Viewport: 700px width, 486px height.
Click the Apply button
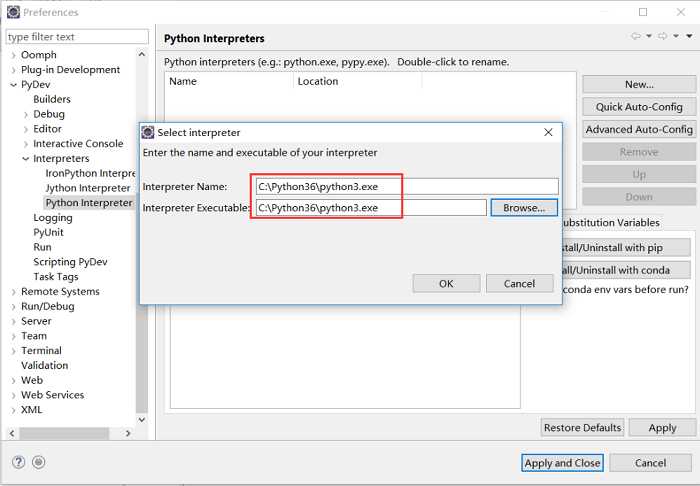(x=662, y=428)
